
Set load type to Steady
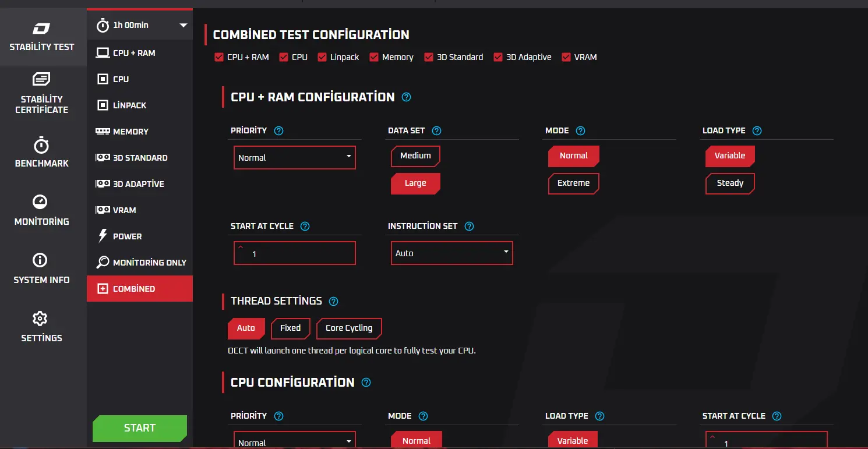(x=730, y=183)
